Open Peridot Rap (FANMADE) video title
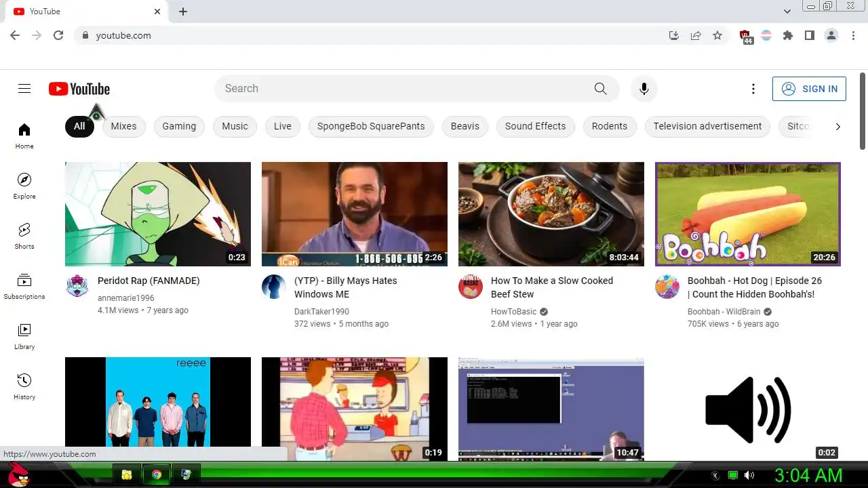The width and height of the screenshot is (868, 488). tap(149, 281)
